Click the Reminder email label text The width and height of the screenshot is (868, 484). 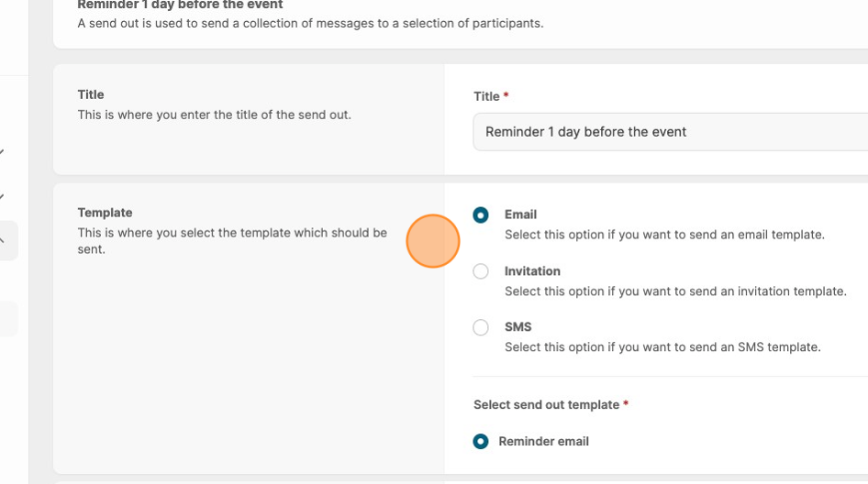(x=543, y=442)
